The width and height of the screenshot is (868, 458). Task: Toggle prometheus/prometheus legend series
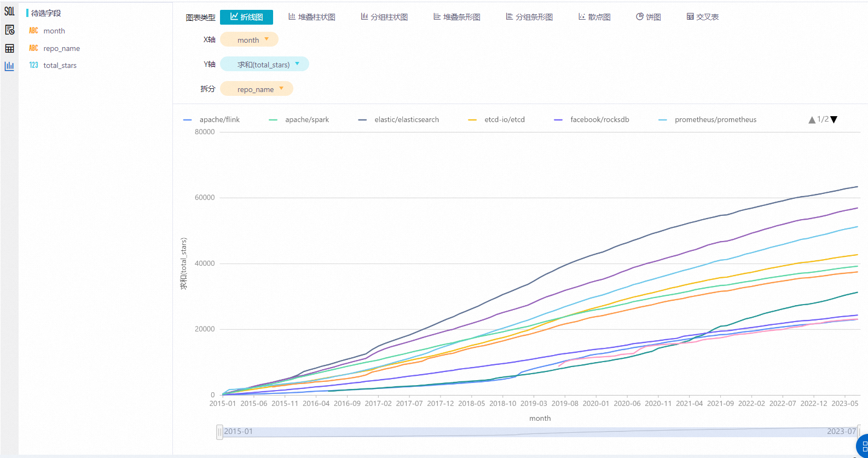708,119
